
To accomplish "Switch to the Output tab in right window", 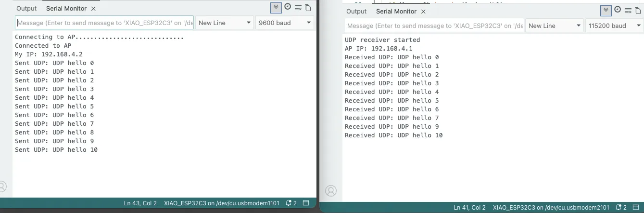I will coord(356,11).
